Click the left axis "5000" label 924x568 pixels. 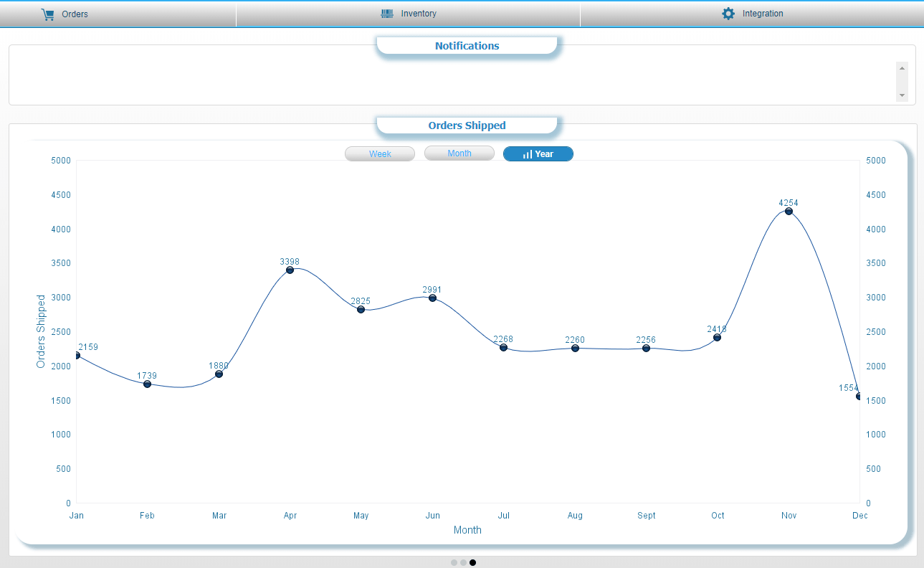pyautogui.click(x=61, y=161)
